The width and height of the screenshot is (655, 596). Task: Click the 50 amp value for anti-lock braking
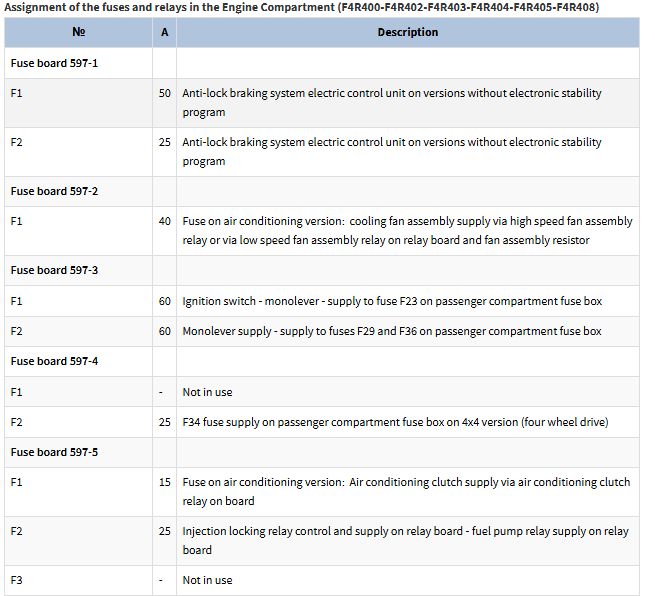coord(164,93)
